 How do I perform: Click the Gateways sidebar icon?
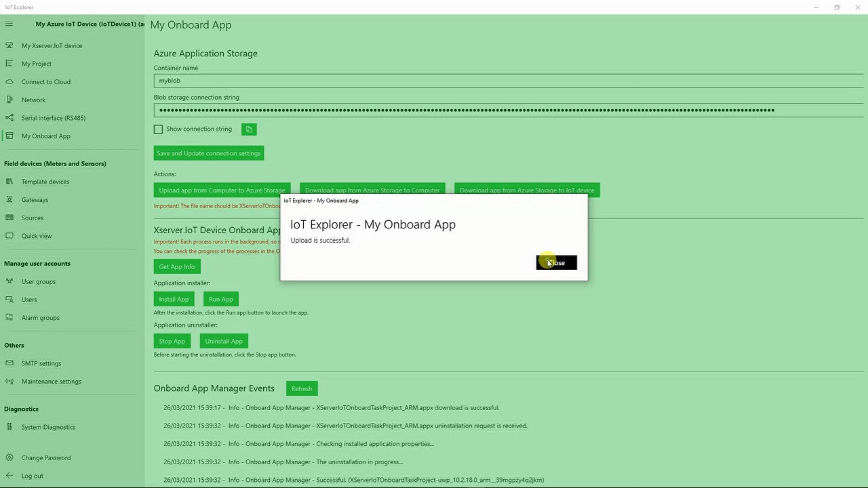9,199
